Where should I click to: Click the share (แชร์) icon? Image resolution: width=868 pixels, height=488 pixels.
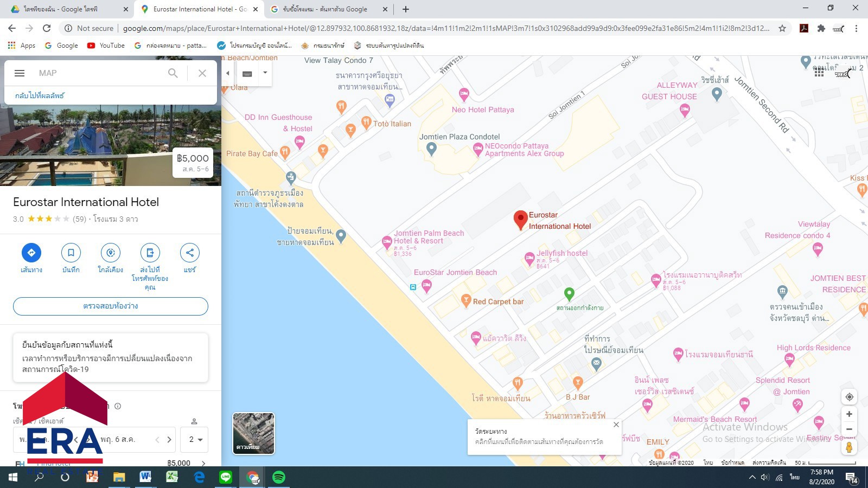click(190, 253)
